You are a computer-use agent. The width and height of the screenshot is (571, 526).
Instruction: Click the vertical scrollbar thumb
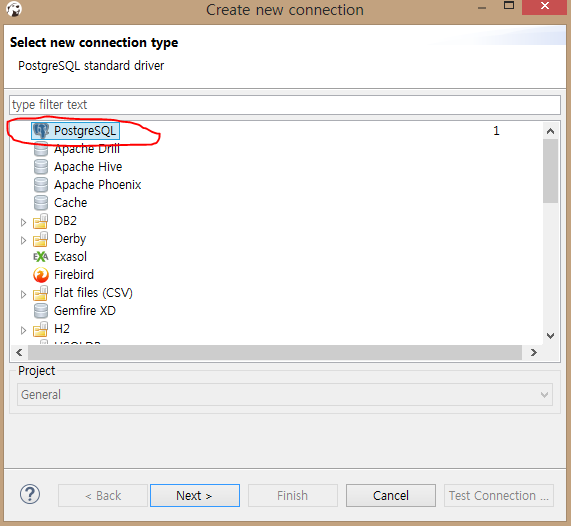(551, 171)
